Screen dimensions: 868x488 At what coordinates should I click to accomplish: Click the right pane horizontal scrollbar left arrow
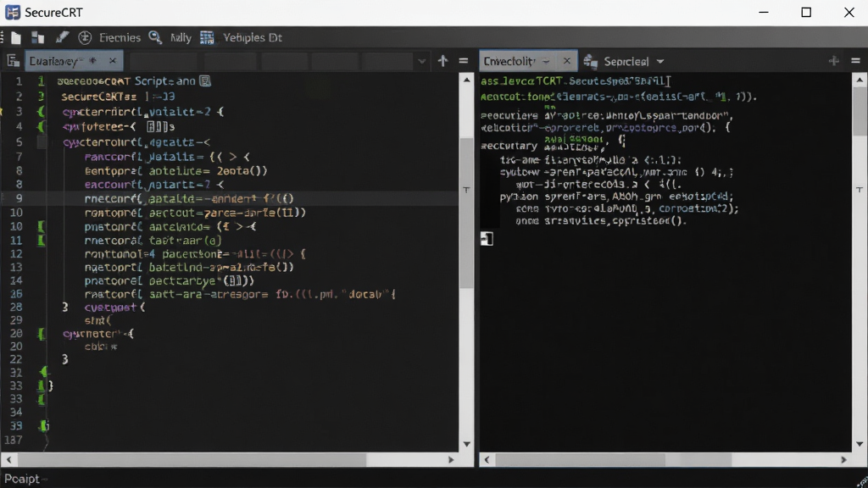pyautogui.click(x=487, y=460)
